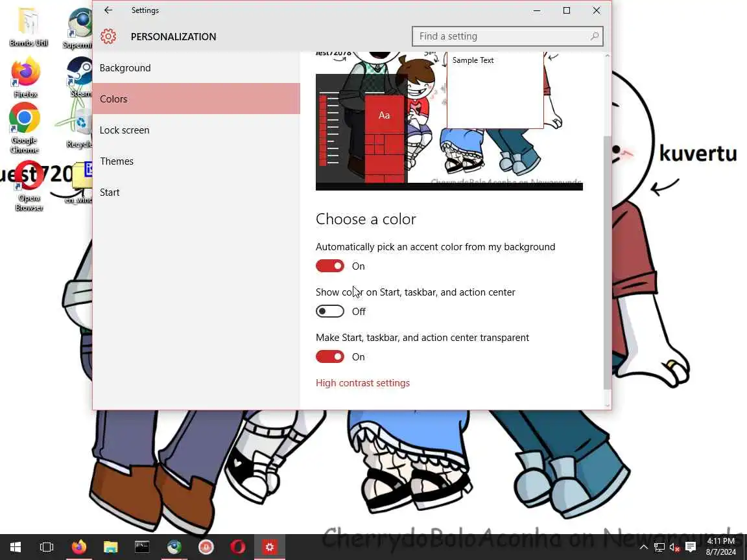Select the Colors section
Image resolution: width=747 pixels, height=560 pixels.
pyautogui.click(x=196, y=99)
